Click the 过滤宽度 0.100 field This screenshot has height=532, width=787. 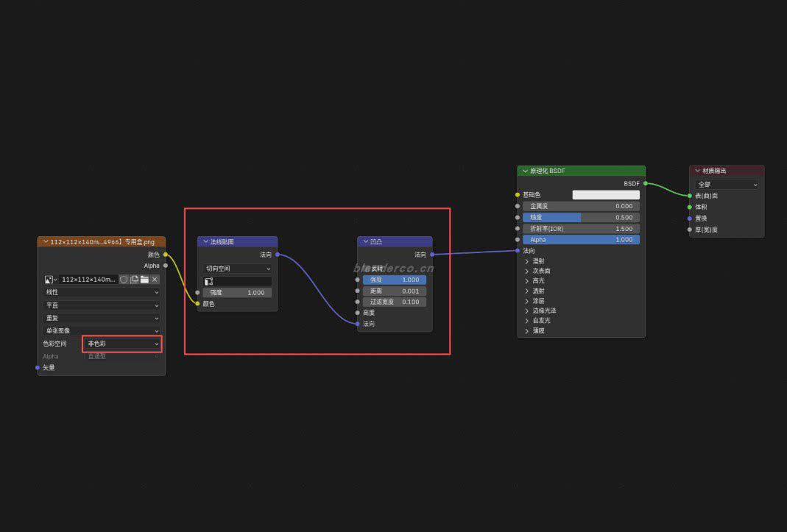click(395, 302)
